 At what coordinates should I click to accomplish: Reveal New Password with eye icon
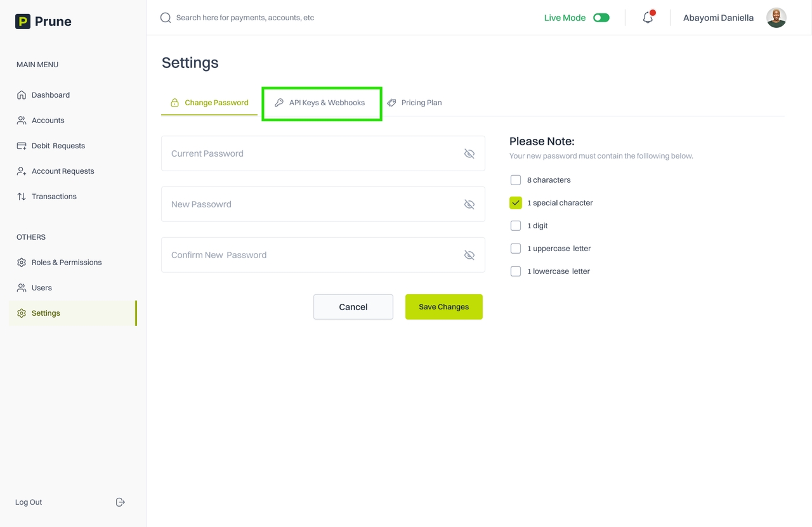point(469,204)
